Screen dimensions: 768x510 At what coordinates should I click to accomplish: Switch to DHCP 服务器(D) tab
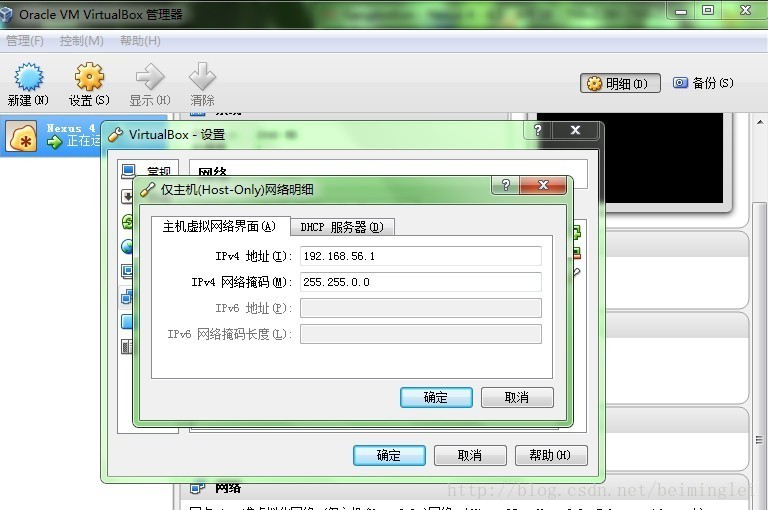pyautogui.click(x=342, y=227)
